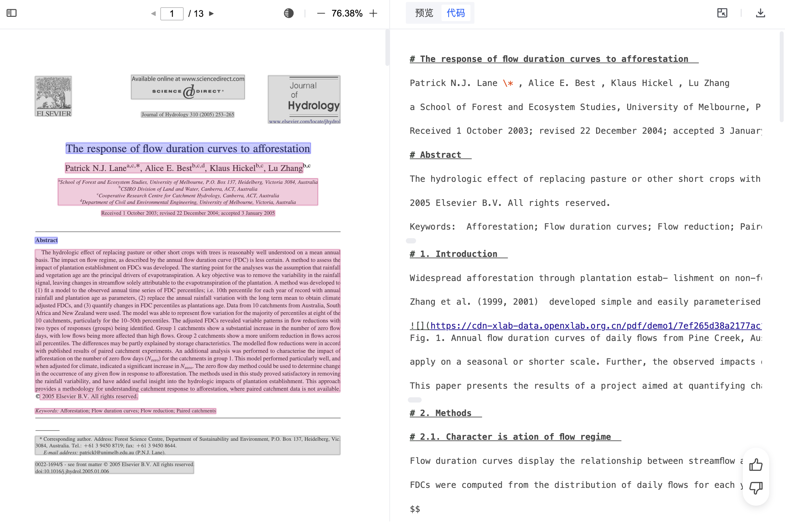Click the 'Widespread afforestation' code line

point(586,278)
